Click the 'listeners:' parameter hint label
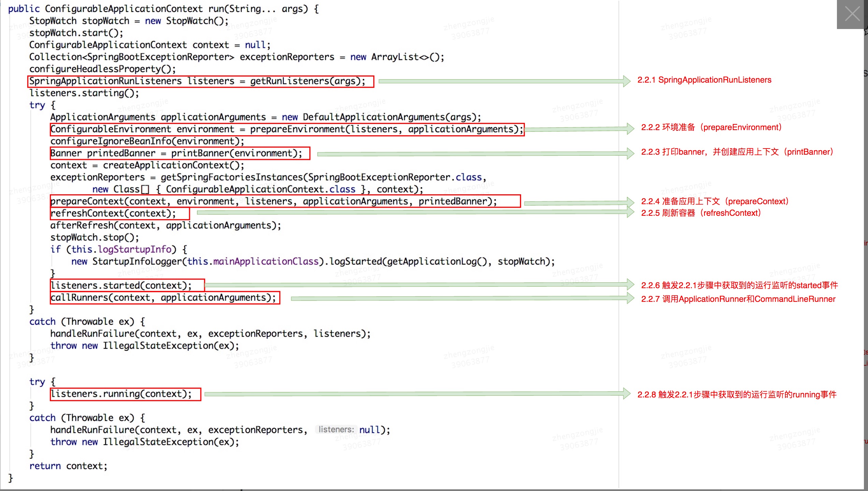868x491 pixels. [x=336, y=430]
